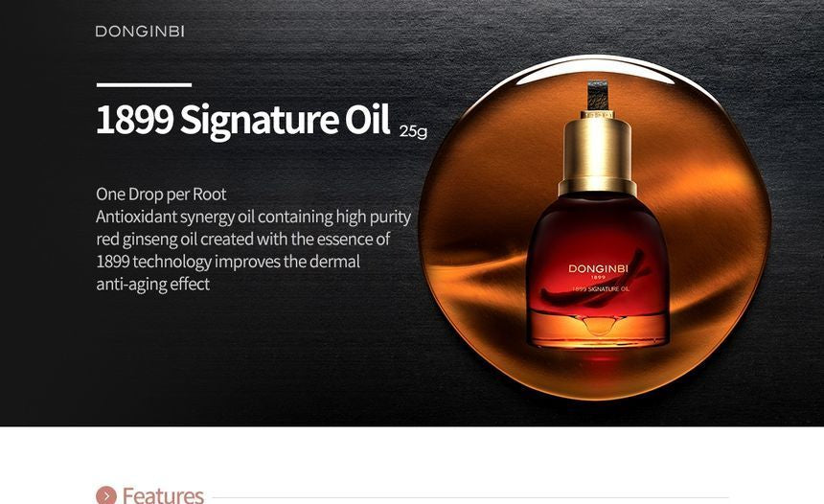Click the '1899 technology improves' text line
824x504 pixels.
pyautogui.click(x=228, y=262)
